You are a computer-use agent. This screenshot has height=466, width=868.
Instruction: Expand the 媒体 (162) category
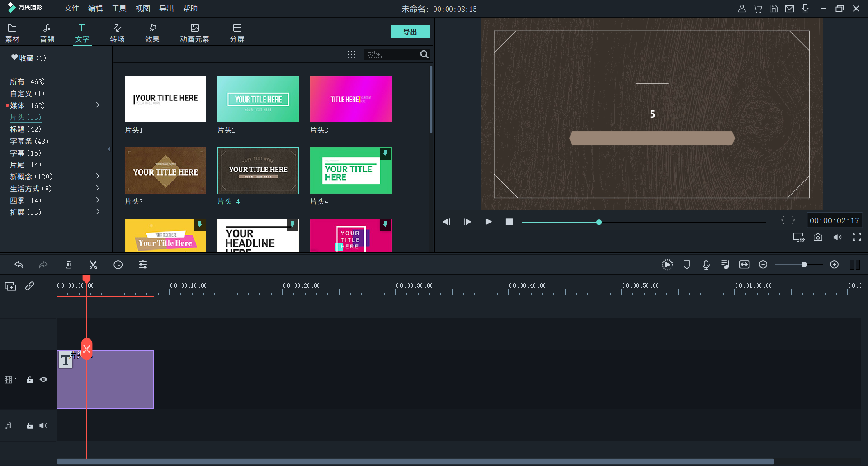pyautogui.click(x=98, y=105)
